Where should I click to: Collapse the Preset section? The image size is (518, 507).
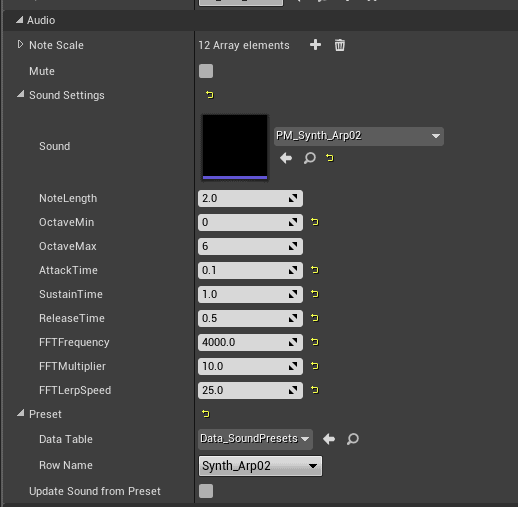(21, 414)
